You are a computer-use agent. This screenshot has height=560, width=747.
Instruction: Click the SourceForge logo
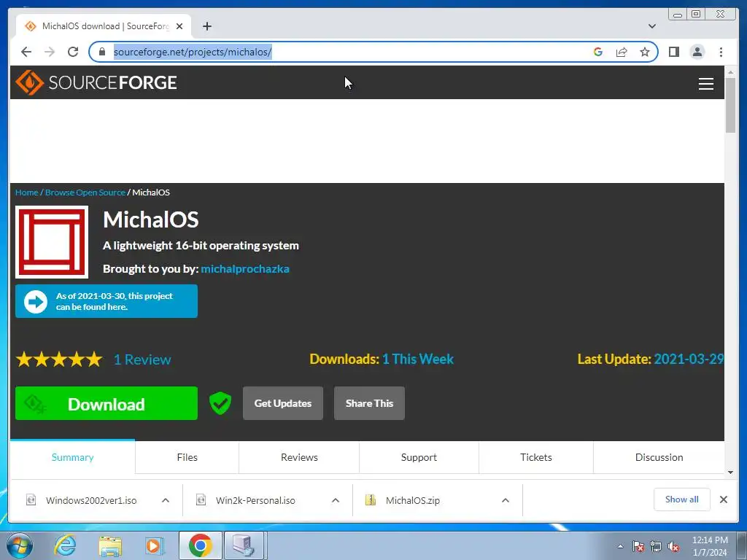coord(96,82)
